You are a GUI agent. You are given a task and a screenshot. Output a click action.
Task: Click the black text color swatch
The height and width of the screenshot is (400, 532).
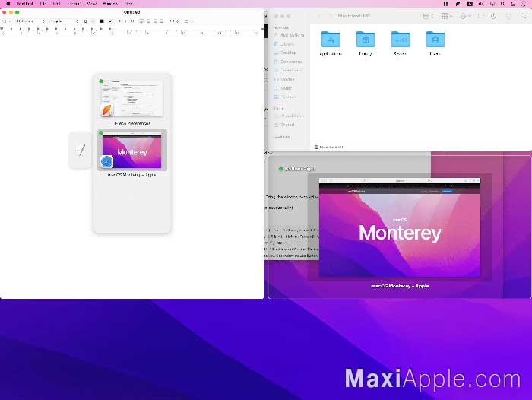coord(101,21)
